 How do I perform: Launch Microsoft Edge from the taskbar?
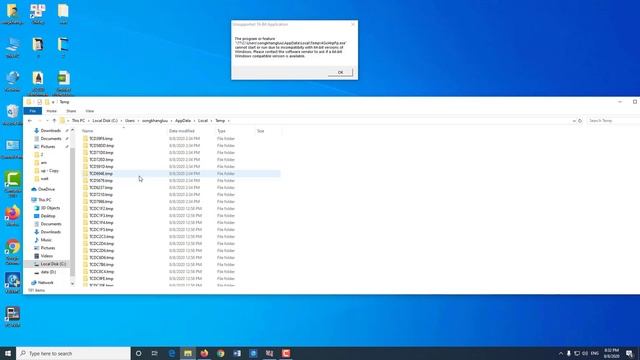(x=172, y=353)
